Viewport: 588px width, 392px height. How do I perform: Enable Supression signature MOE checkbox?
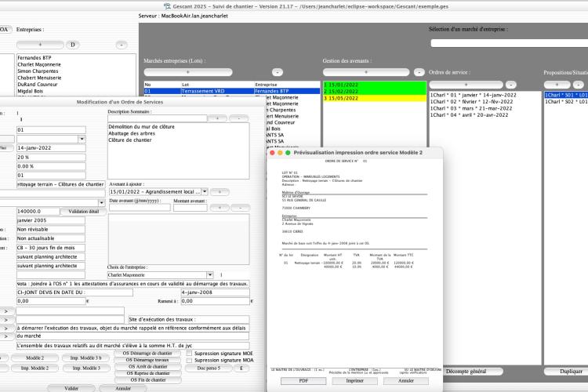coord(189,354)
